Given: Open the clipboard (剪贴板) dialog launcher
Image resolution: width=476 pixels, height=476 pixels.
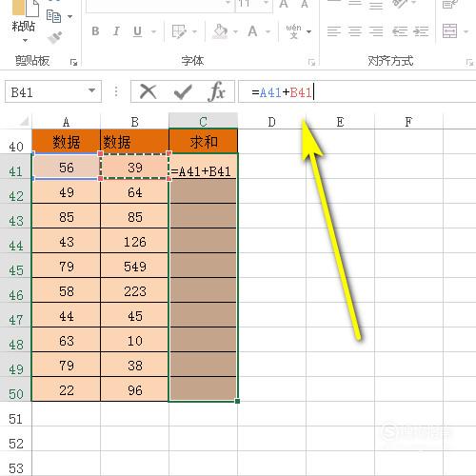Looking at the screenshot, I should pos(73,62).
